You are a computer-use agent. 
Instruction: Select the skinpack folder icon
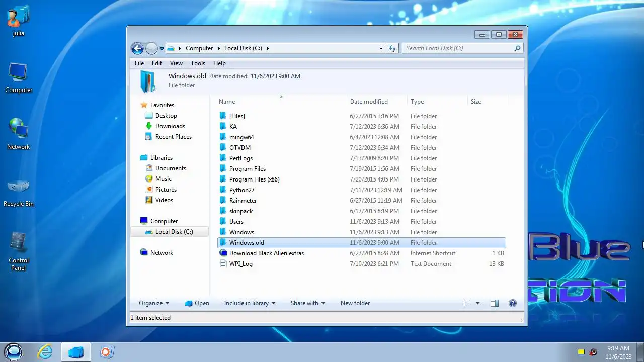(x=223, y=211)
